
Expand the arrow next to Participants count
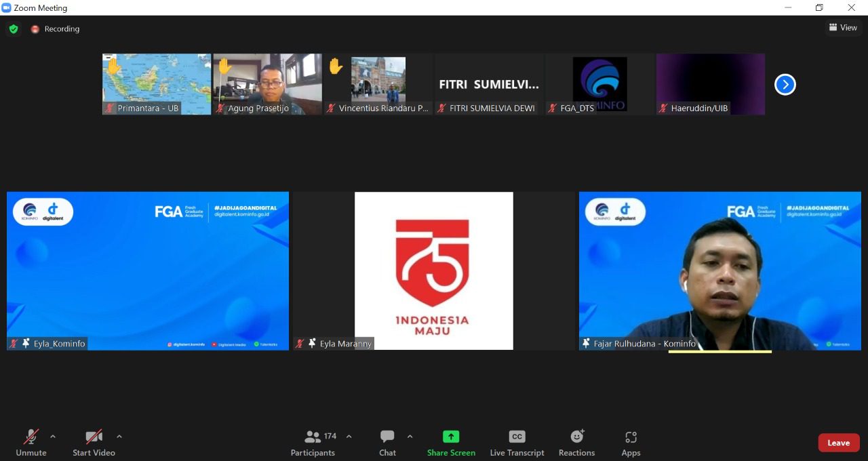tap(349, 437)
